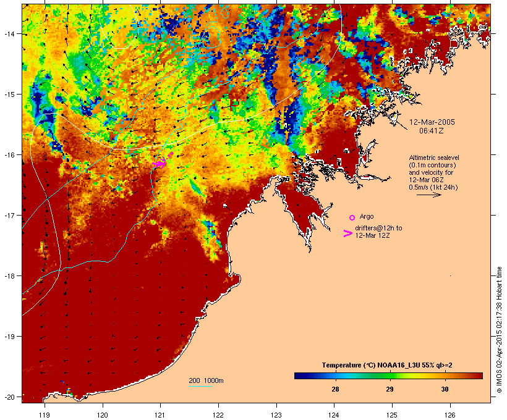Click the 12-Mar 12Z drifter date text

click(372, 235)
